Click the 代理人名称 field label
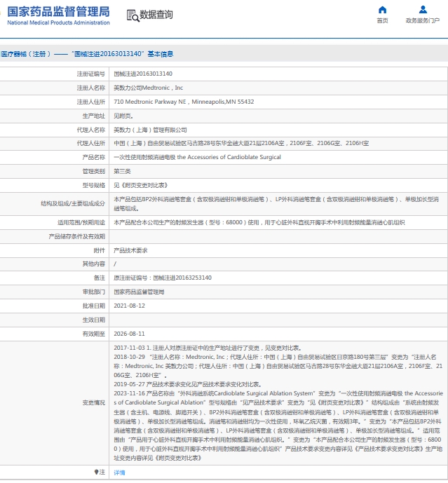448x483 pixels. coord(91,130)
